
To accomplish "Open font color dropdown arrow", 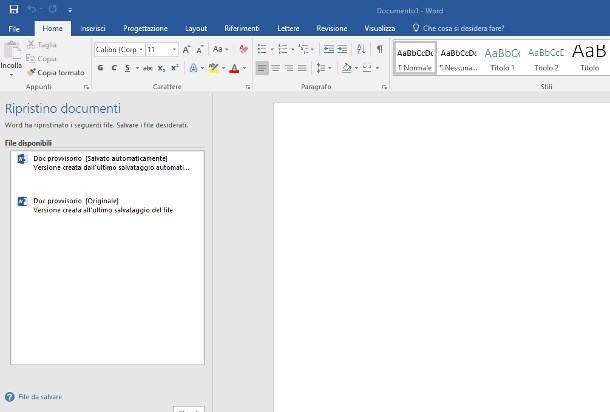I will [244, 68].
